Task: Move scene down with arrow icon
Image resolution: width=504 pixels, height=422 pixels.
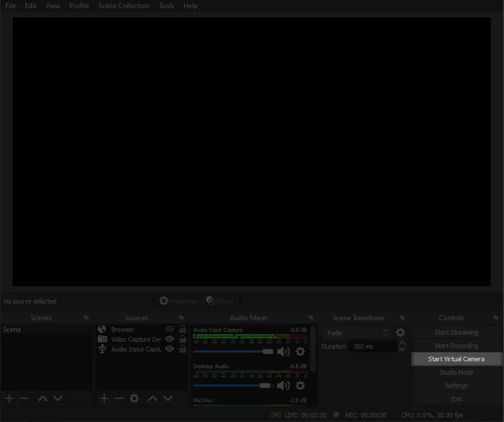Action: tap(58, 398)
